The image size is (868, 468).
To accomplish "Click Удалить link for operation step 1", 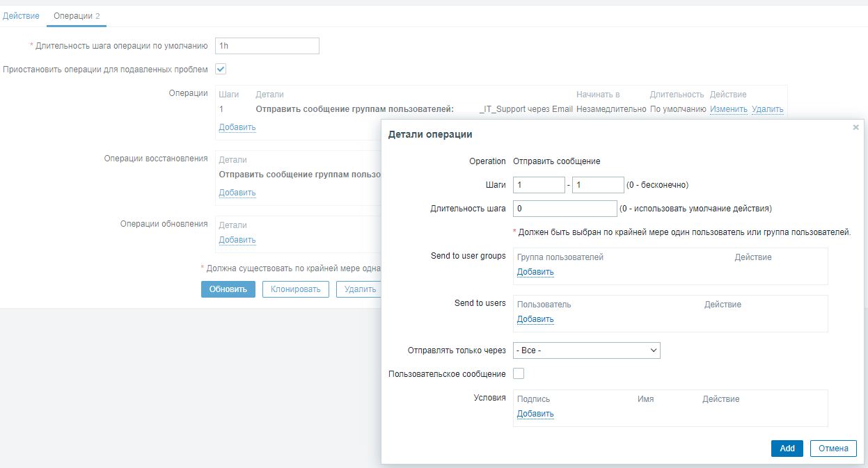I will coord(767,109).
